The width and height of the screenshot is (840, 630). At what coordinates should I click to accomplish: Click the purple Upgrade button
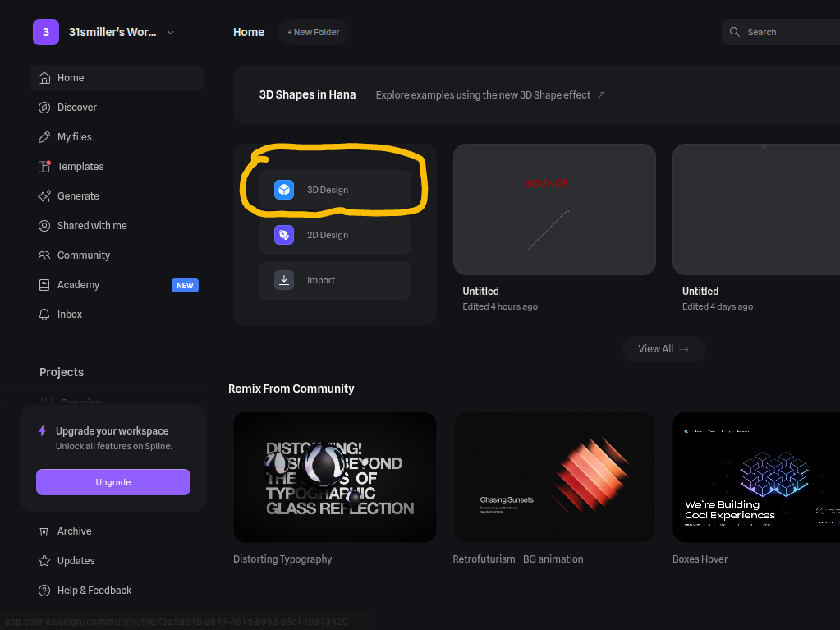[x=113, y=482]
